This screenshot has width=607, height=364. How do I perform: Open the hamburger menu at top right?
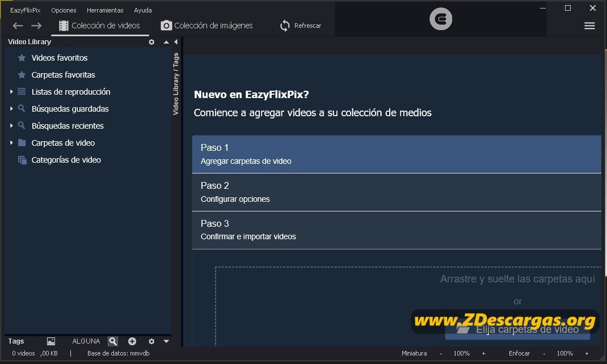pyautogui.click(x=589, y=26)
